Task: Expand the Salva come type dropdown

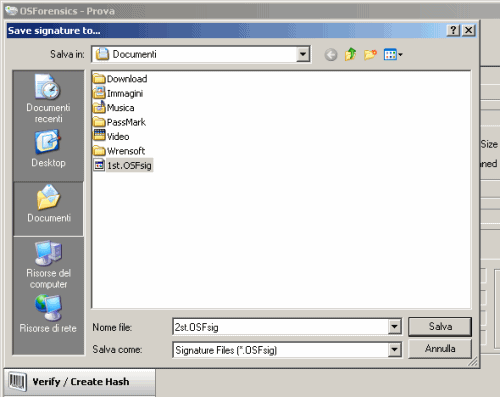Action: (395, 350)
